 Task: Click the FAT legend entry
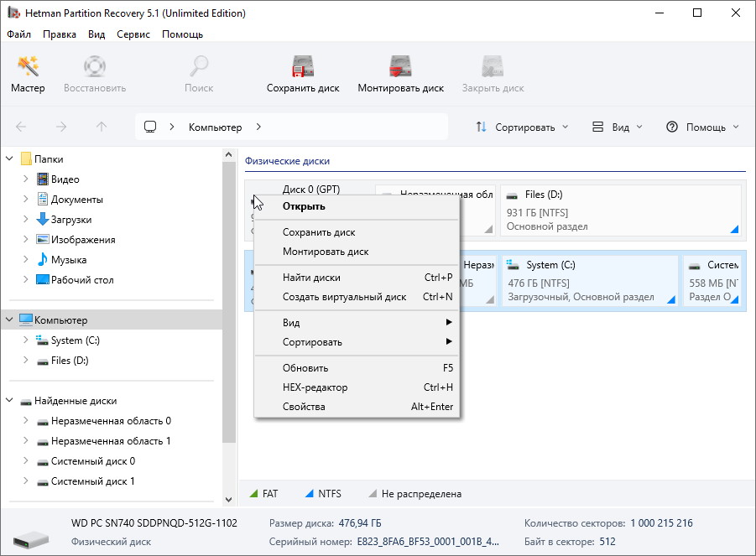click(x=263, y=493)
